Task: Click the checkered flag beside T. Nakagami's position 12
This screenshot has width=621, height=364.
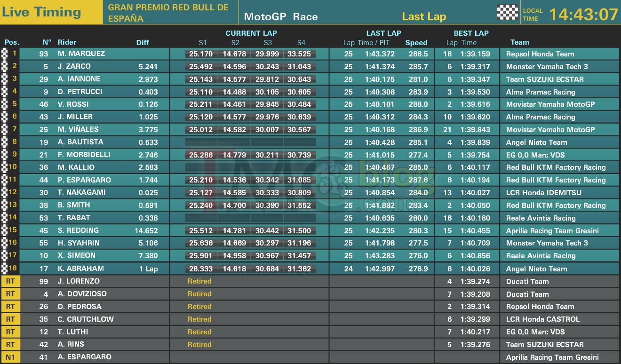Action: [5, 192]
